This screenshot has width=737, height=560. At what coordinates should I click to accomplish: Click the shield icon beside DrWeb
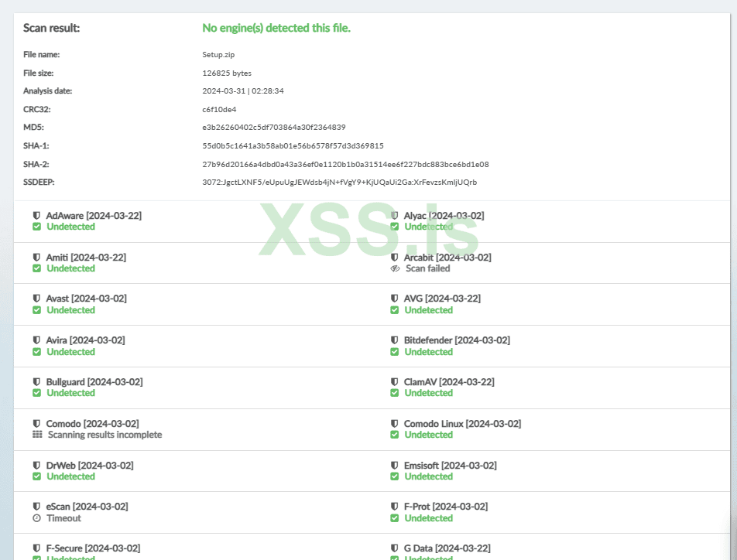(x=36, y=466)
